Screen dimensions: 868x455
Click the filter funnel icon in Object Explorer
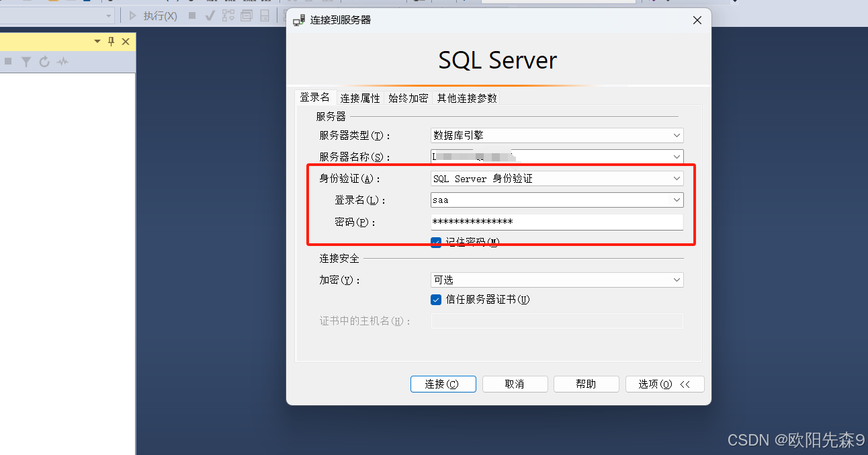[x=26, y=62]
